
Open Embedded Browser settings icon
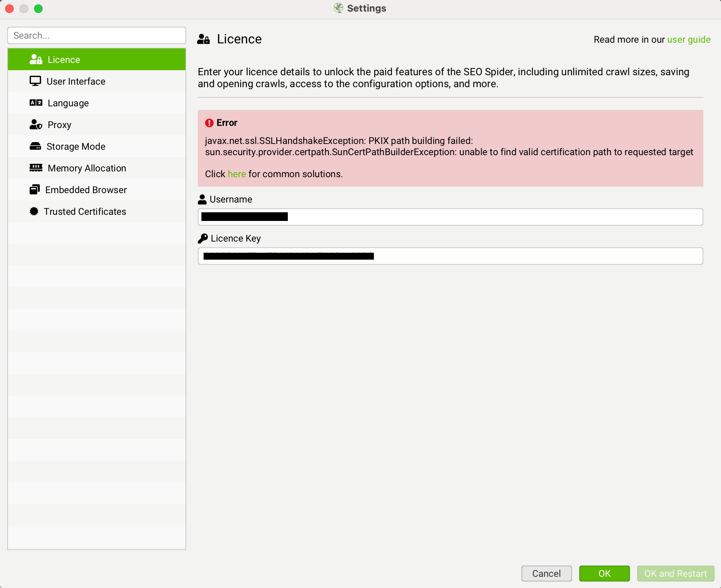point(35,189)
